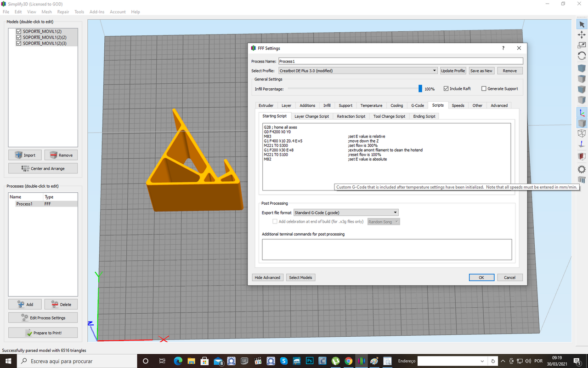The width and height of the screenshot is (588, 368).
Task: Switch to the Temperature tab
Action: pyautogui.click(x=371, y=105)
